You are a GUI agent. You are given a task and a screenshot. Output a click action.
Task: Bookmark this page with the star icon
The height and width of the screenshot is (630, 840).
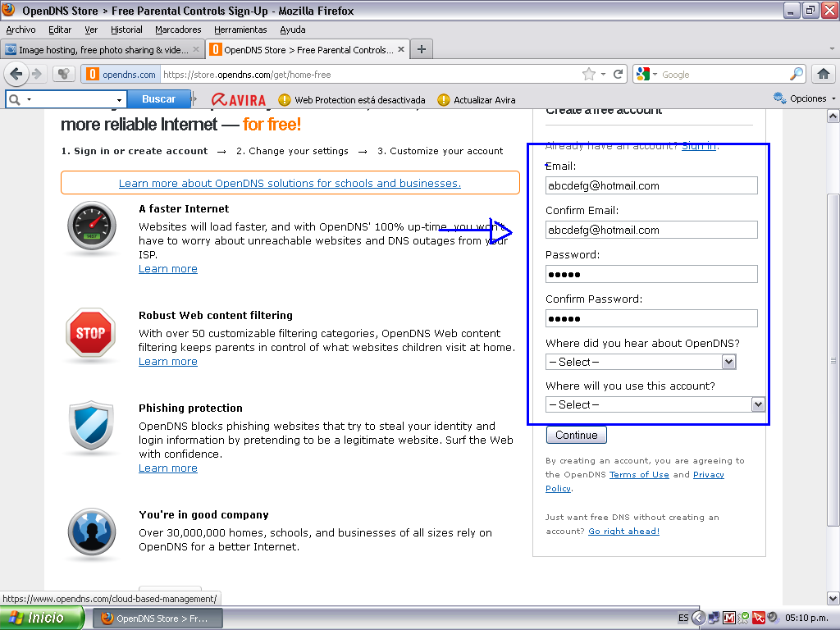click(589, 74)
